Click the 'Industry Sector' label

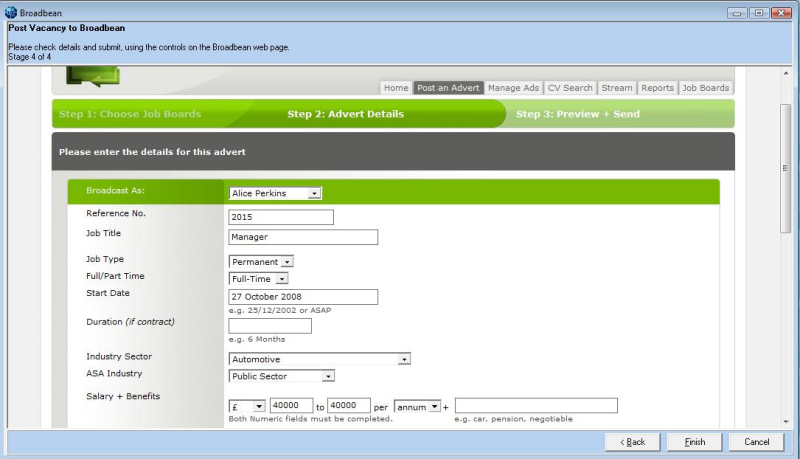click(x=119, y=356)
